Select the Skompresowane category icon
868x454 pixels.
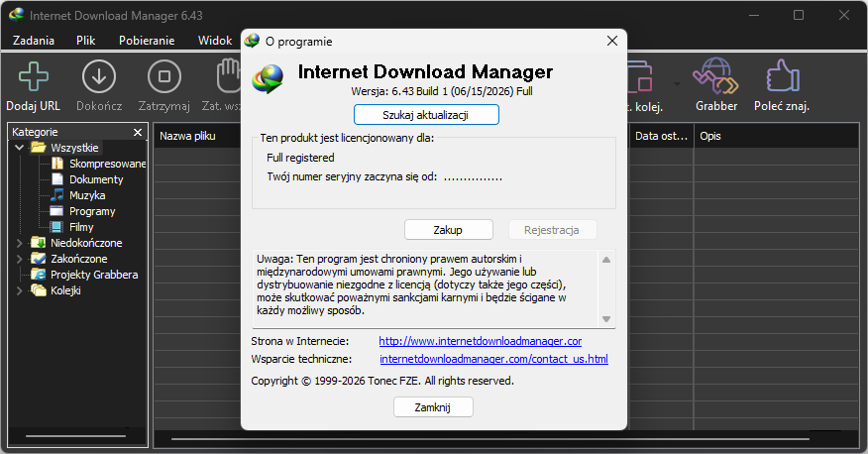point(57,164)
